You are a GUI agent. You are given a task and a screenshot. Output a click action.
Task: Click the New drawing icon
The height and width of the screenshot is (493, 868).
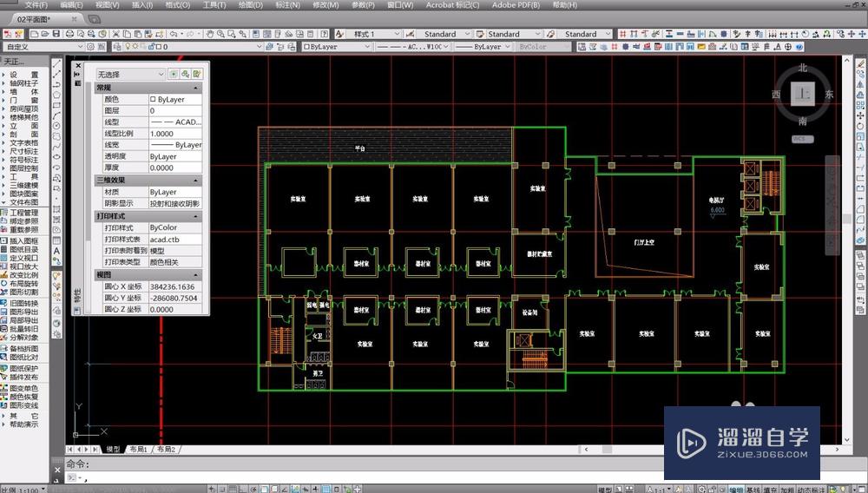(x=35, y=35)
